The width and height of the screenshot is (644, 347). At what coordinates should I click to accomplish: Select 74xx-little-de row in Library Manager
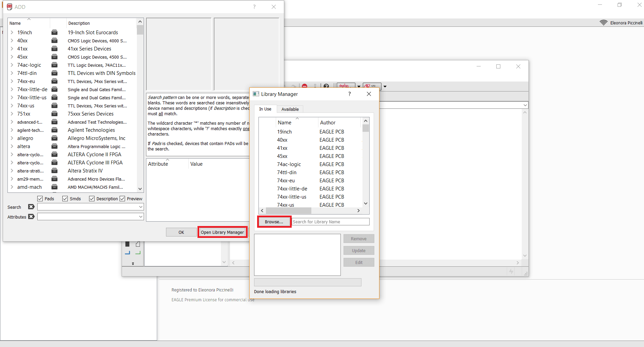click(311, 189)
